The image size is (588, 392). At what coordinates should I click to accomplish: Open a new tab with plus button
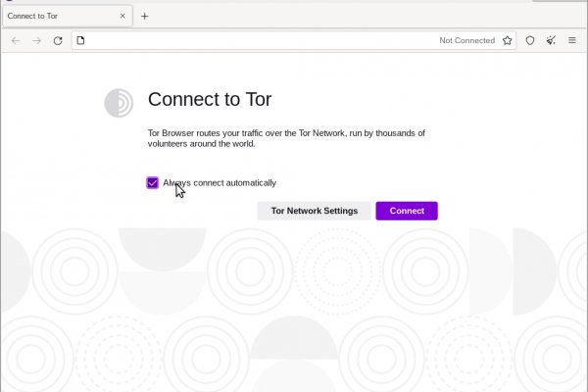[144, 16]
